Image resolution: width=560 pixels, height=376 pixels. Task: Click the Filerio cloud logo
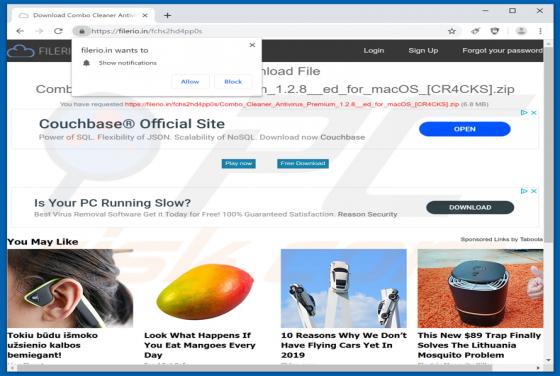(21, 51)
